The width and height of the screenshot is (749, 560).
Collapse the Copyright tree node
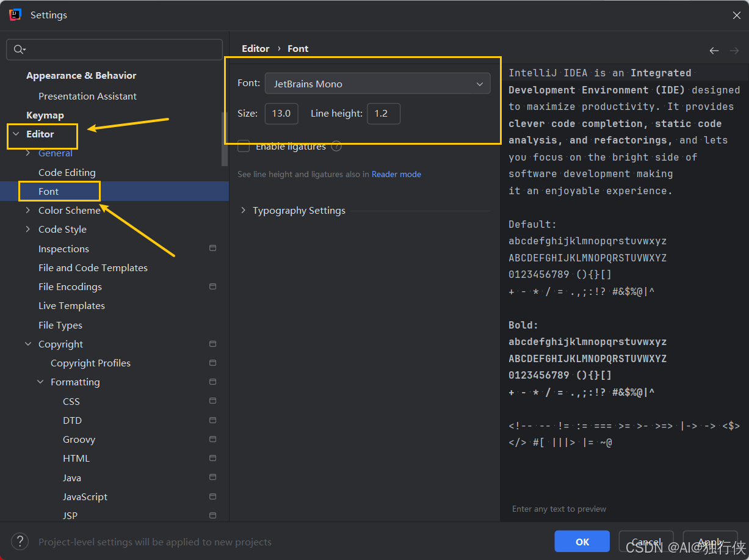28,344
